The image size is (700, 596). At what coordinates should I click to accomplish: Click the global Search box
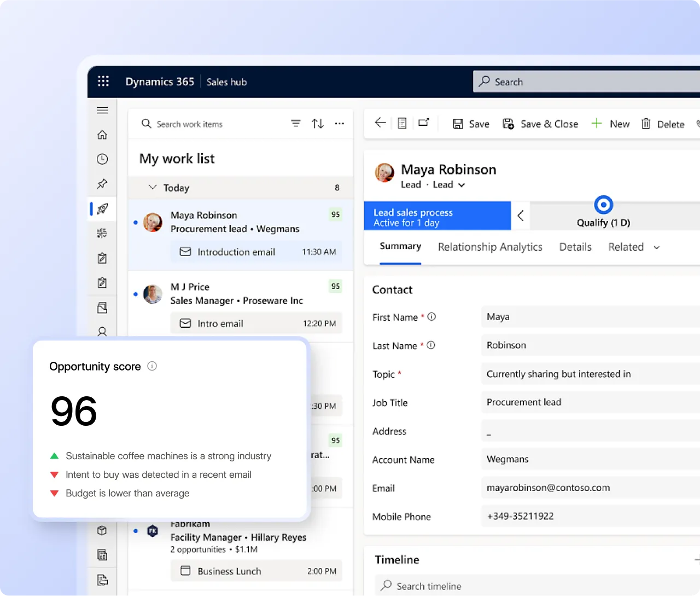586,82
